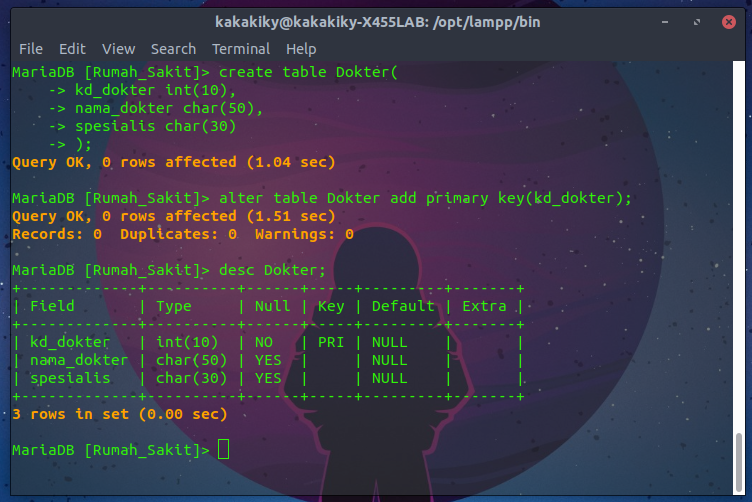This screenshot has height=502, width=752.
Task: Click 'Query OK, 0 rows affected (1.04 sec)'
Action: (x=174, y=162)
